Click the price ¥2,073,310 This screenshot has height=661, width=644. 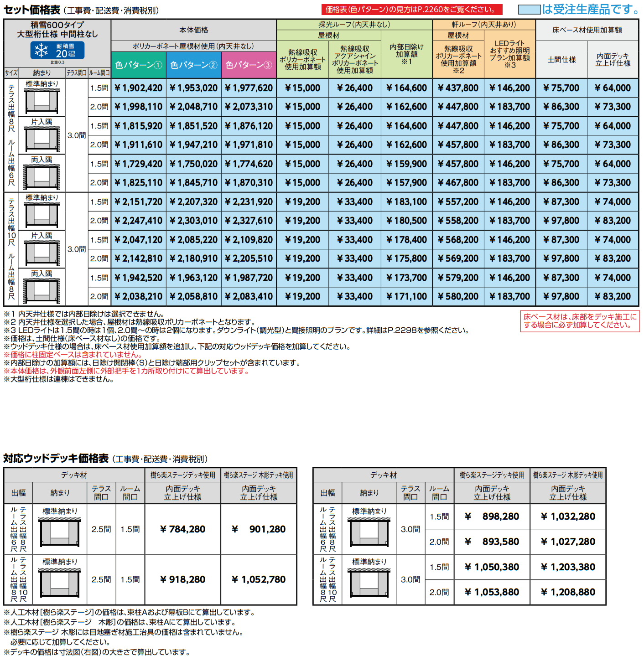249,107
